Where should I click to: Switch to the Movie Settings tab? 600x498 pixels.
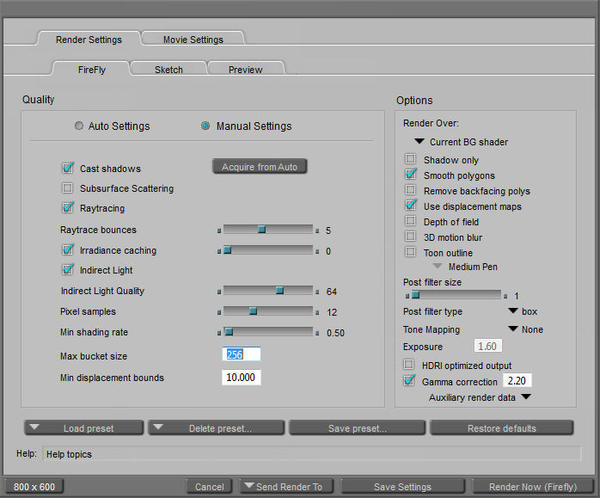190,40
